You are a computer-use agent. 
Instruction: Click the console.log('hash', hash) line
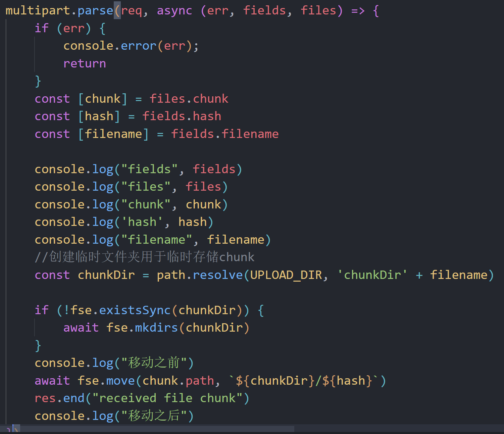tap(124, 222)
